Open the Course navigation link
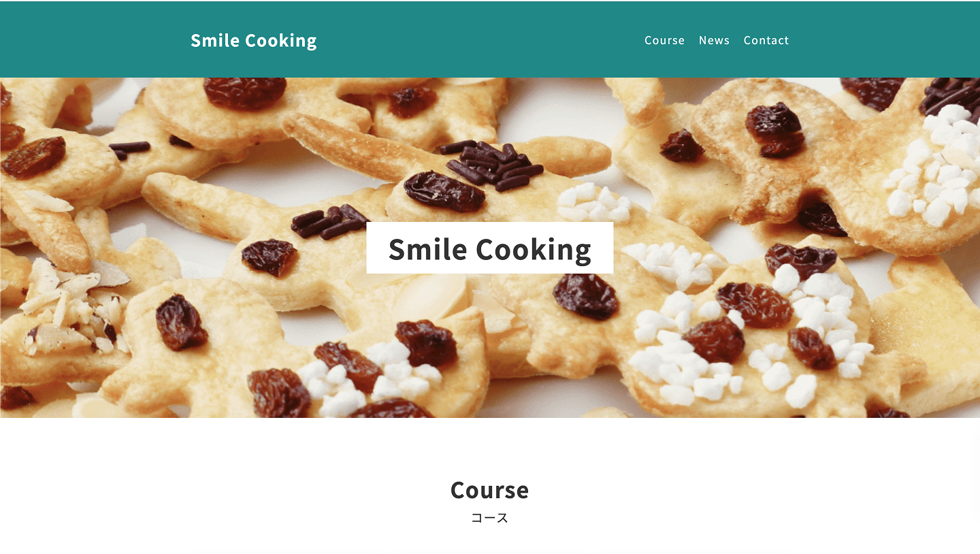This screenshot has width=980, height=554. click(664, 40)
